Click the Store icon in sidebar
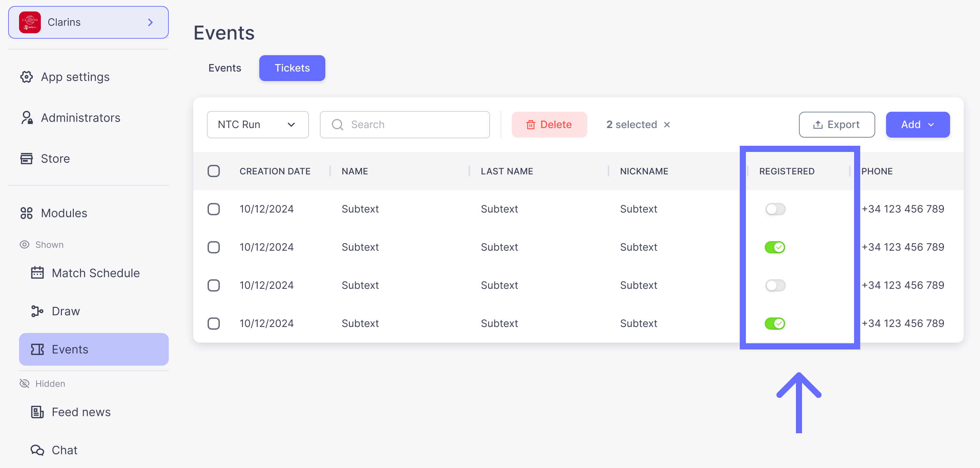 (x=26, y=158)
